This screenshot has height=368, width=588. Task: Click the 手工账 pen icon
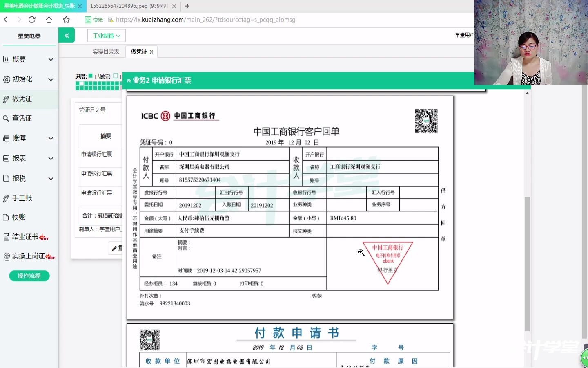6,198
